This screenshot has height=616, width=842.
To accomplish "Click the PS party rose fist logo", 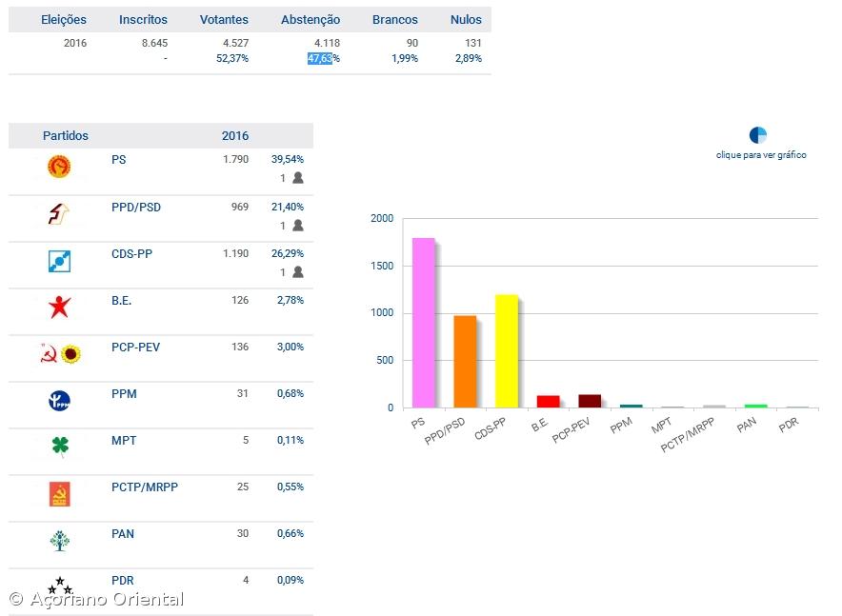I will pos(60,168).
